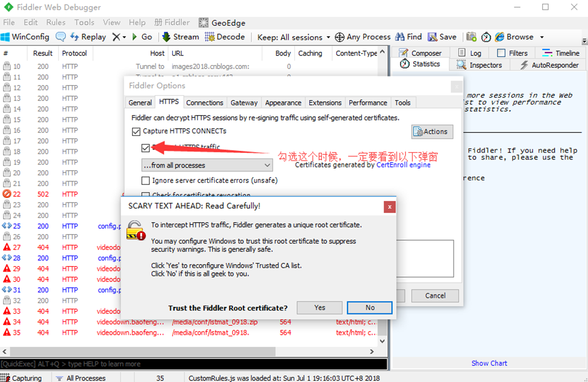
Task: Open the Tools menu
Action: point(84,22)
